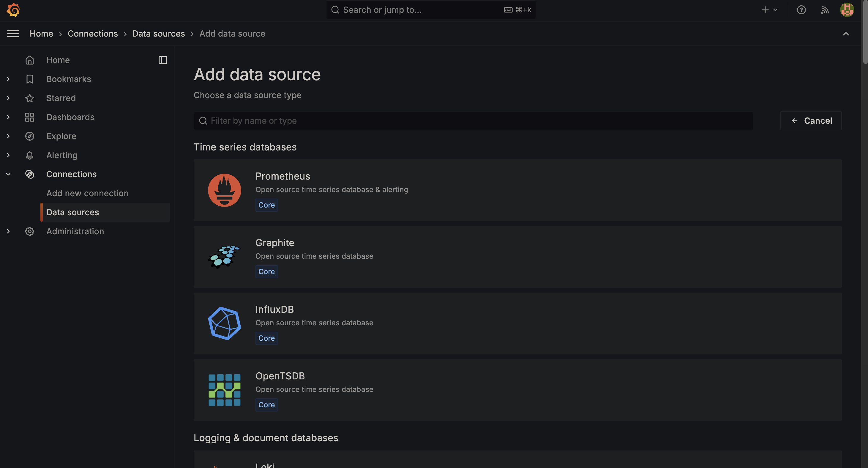
Task: Open the user profile avatar
Action: 848,10
